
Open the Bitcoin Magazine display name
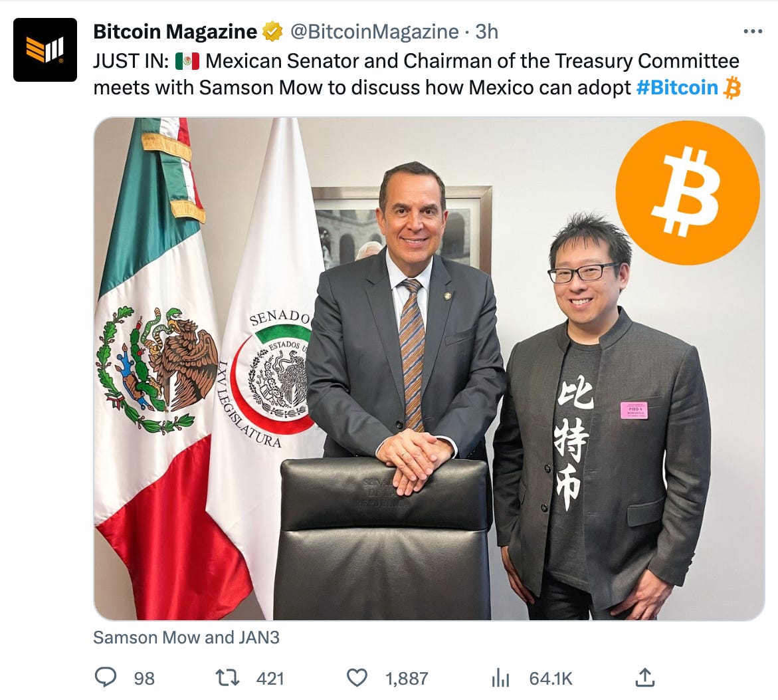tap(175, 32)
